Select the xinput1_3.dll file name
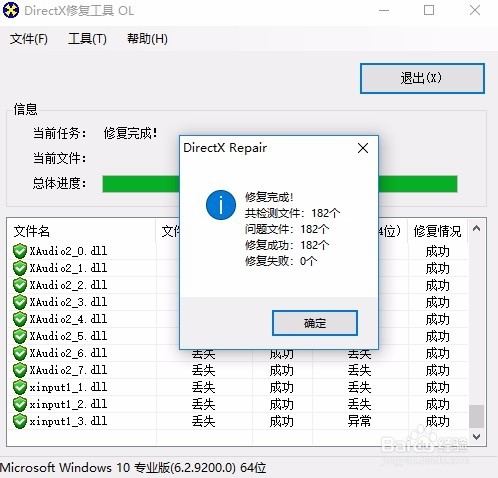498x478 pixels. (x=68, y=421)
